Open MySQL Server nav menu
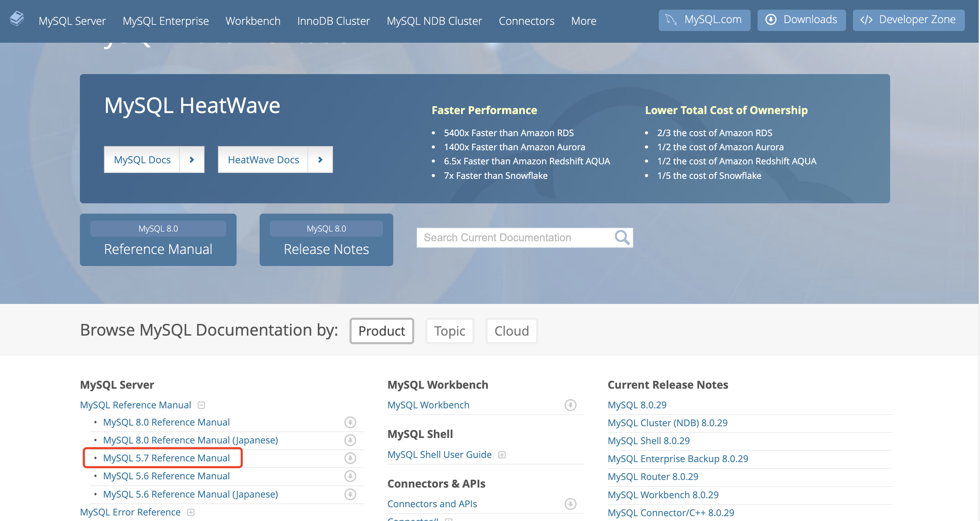The width and height of the screenshot is (980, 521). [x=72, y=21]
